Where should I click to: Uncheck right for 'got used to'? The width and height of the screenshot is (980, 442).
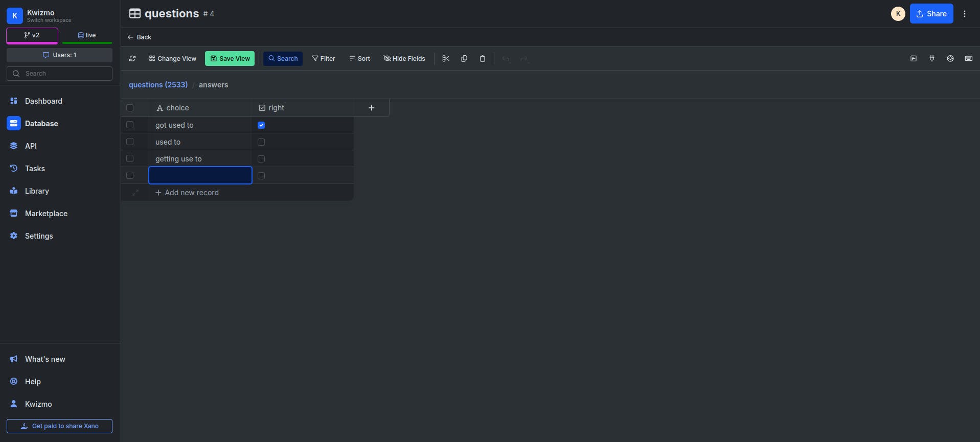tap(261, 125)
